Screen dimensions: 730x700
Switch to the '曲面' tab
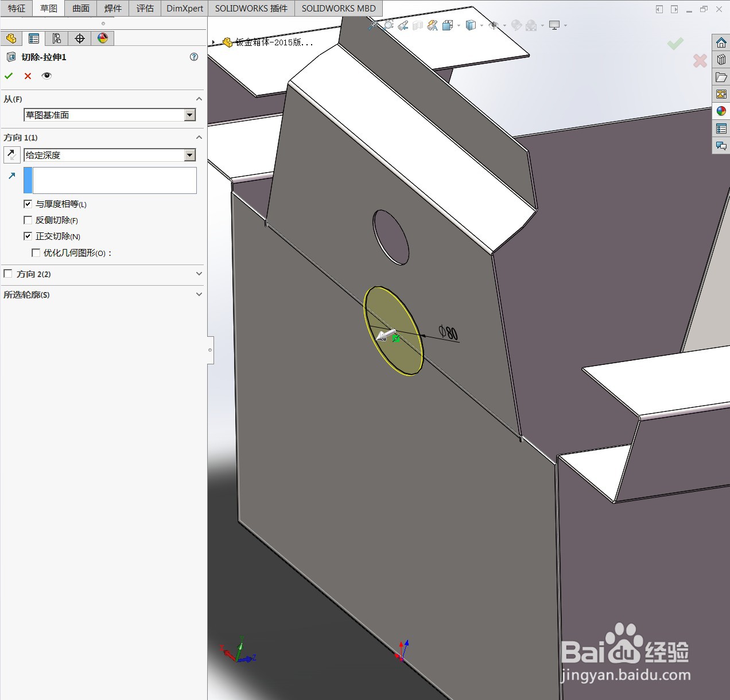point(81,8)
